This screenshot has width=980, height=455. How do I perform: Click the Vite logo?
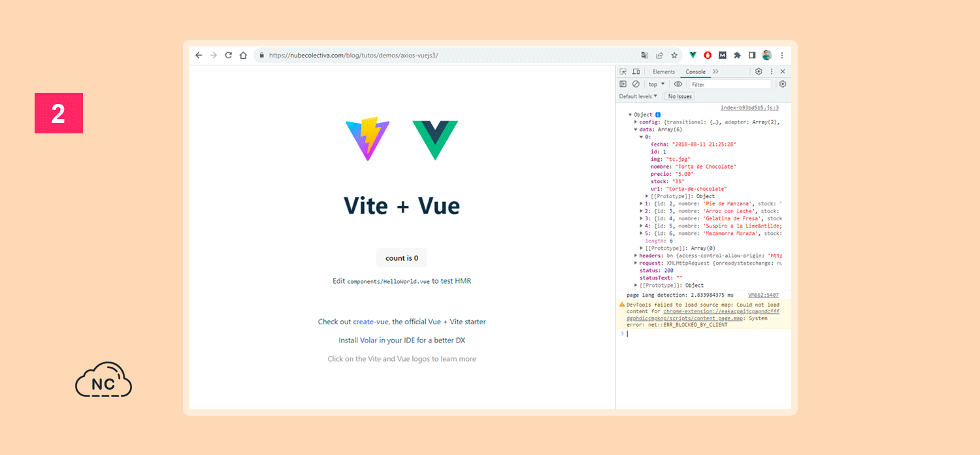[367, 139]
